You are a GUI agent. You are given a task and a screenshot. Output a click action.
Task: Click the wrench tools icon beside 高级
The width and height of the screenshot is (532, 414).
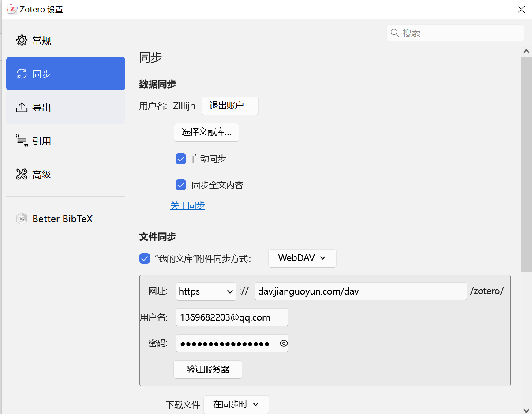click(22, 174)
